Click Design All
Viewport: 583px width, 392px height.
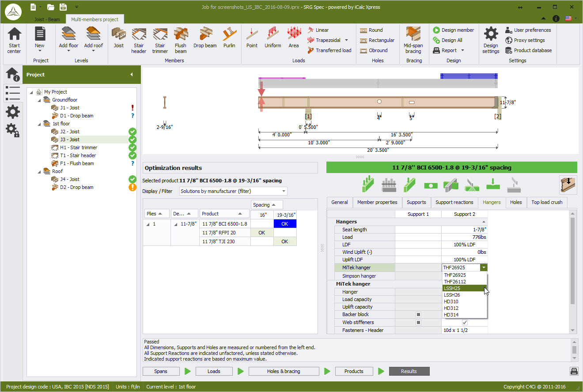[448, 40]
